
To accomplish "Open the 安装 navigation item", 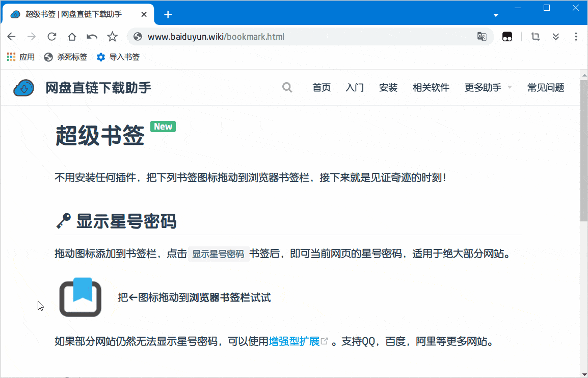I will (x=388, y=87).
